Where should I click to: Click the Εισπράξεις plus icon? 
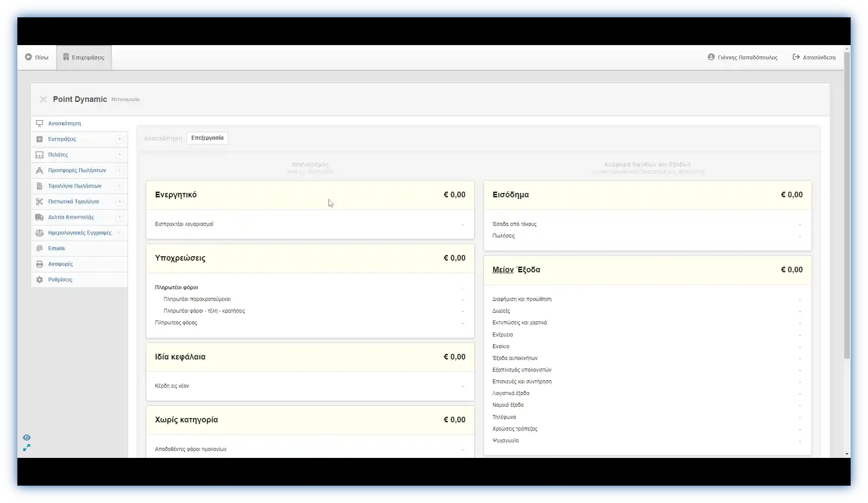(39, 139)
